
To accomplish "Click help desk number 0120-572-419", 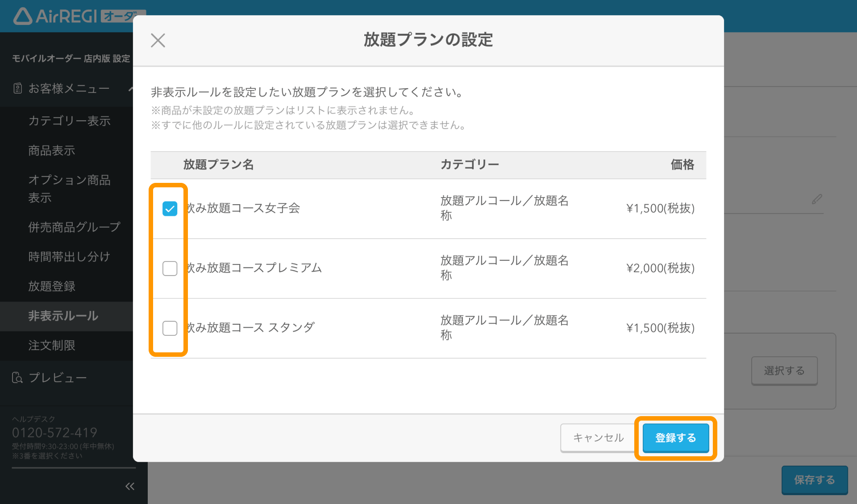I will 54,432.
